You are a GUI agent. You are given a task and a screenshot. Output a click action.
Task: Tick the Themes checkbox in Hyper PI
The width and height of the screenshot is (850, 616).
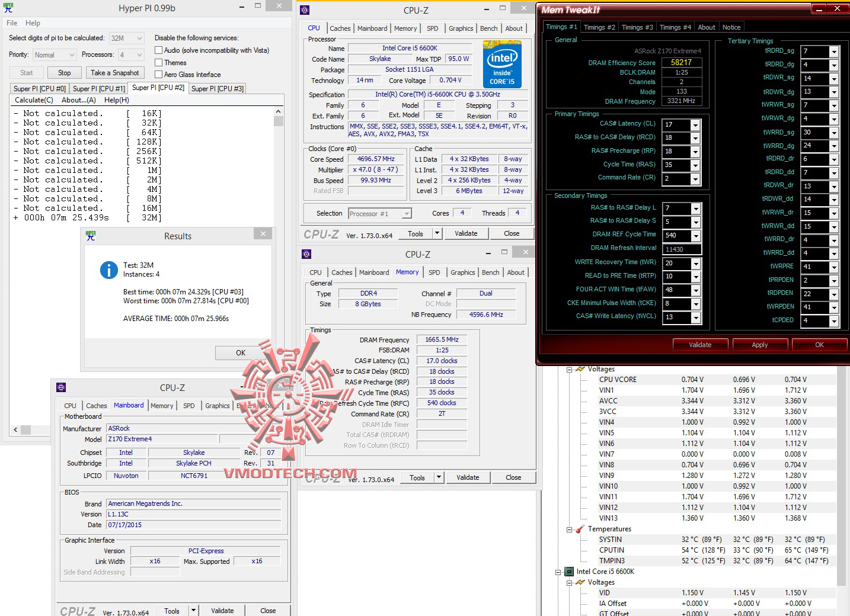point(158,62)
